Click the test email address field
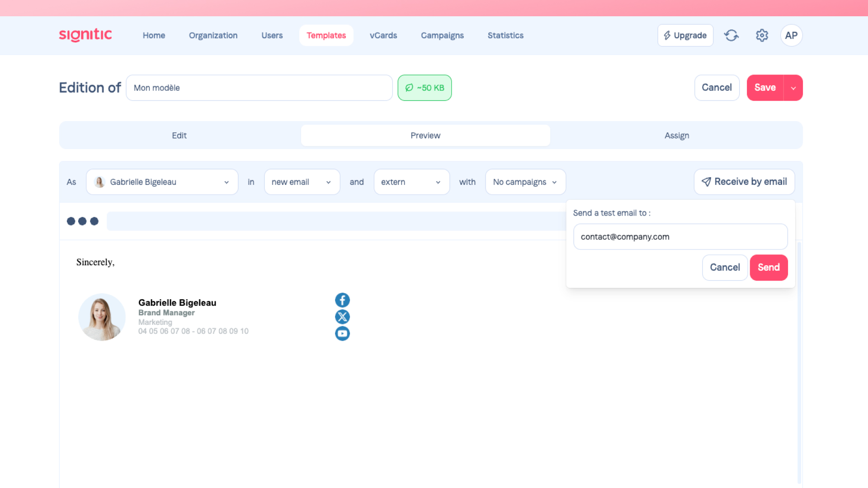 tap(680, 237)
